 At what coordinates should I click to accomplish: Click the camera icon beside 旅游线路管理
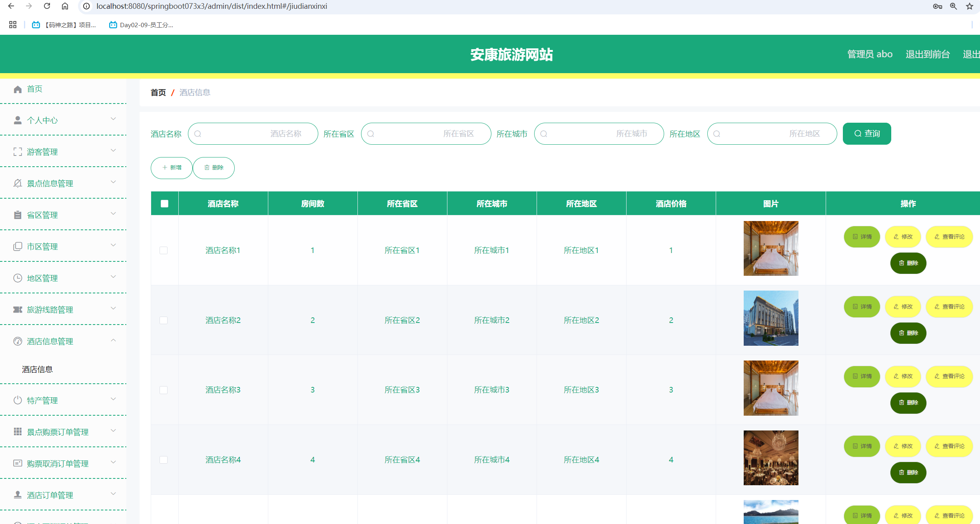pos(18,309)
